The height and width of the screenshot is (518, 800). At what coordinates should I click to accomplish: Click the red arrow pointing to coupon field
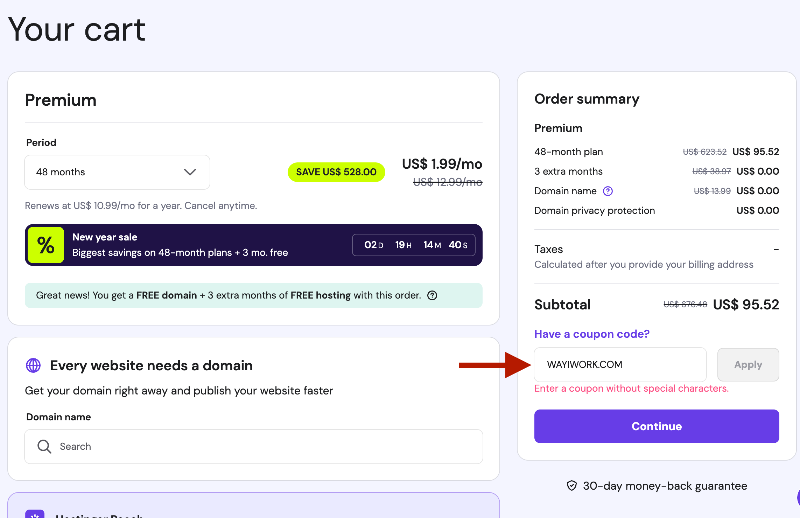pyautogui.click(x=493, y=365)
